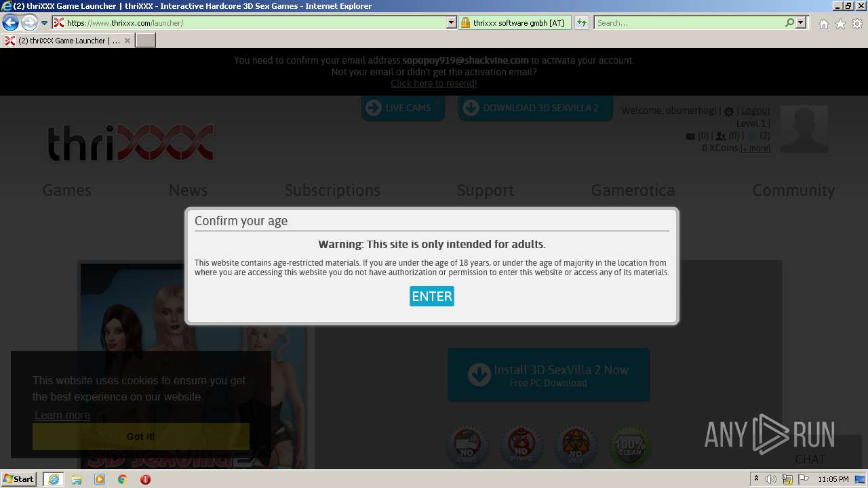Click the Logout link

pos(755,110)
